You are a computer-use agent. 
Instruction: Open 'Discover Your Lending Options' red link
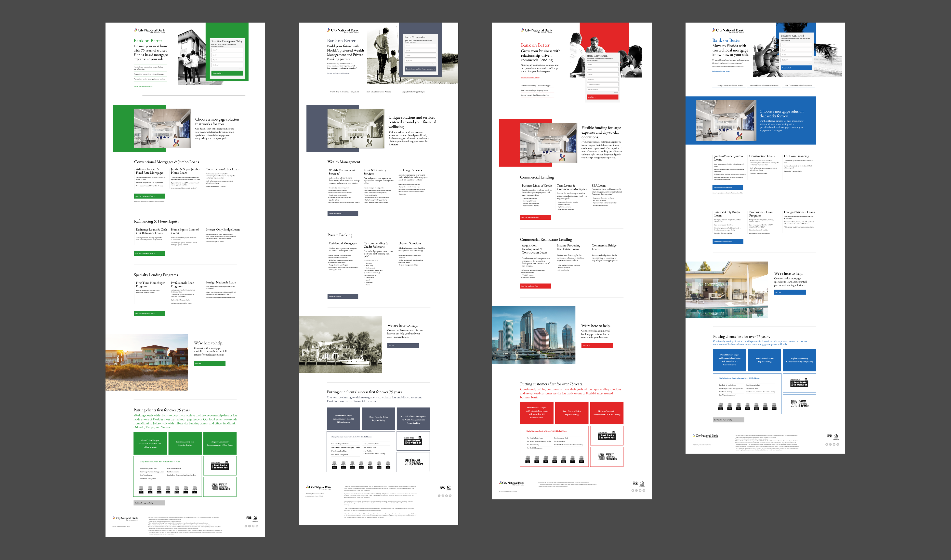[530, 78]
